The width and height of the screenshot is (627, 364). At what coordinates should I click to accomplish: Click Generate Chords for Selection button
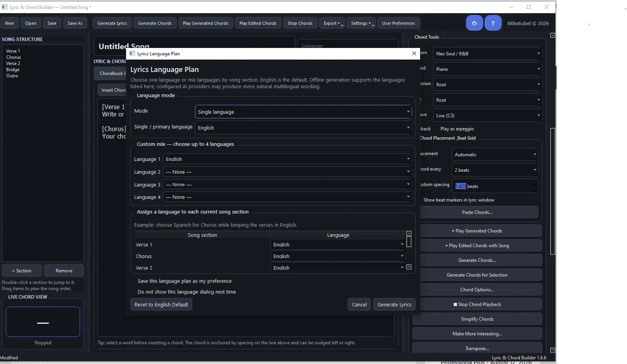477,275
